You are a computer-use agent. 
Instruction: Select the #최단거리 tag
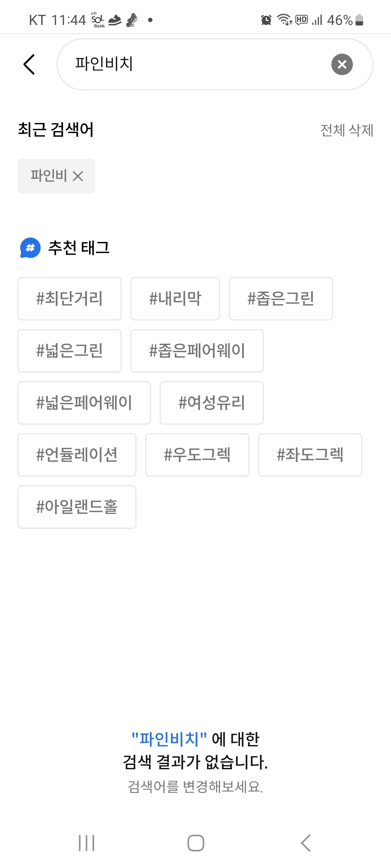70,299
